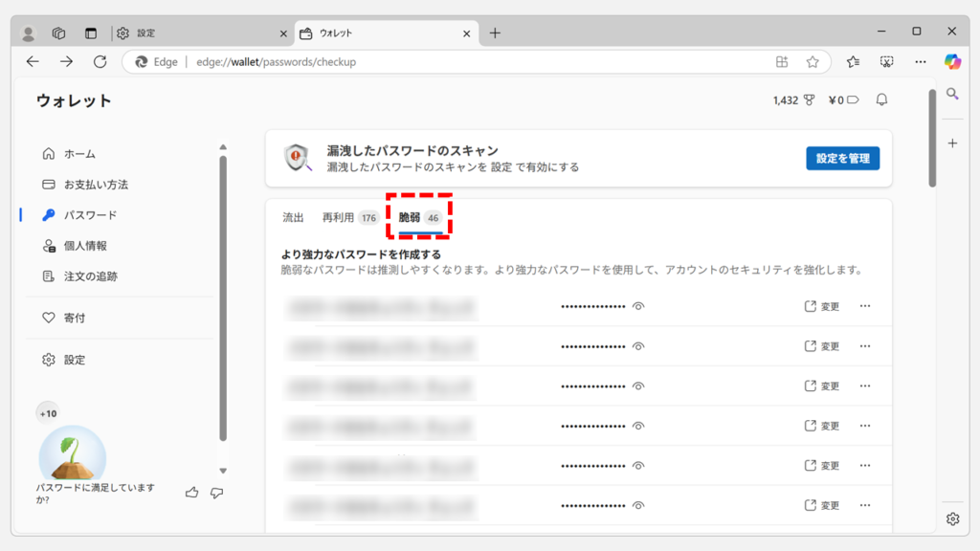
Task: Click 変更 for the first password row
Action: coord(822,307)
